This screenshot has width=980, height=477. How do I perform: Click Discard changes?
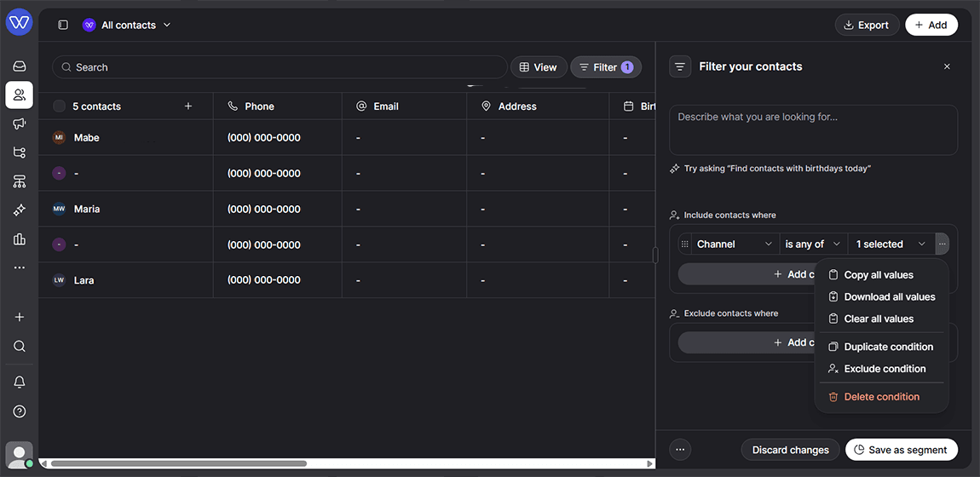[x=790, y=450]
